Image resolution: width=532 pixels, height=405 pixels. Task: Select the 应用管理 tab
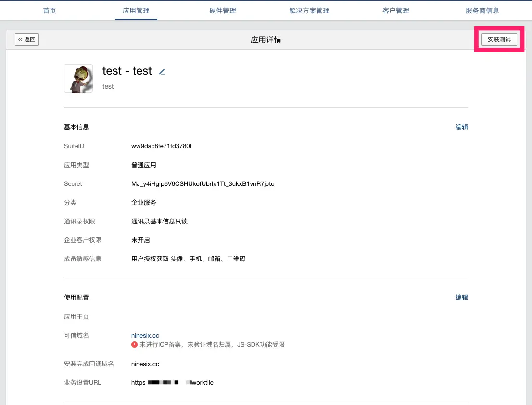click(136, 10)
